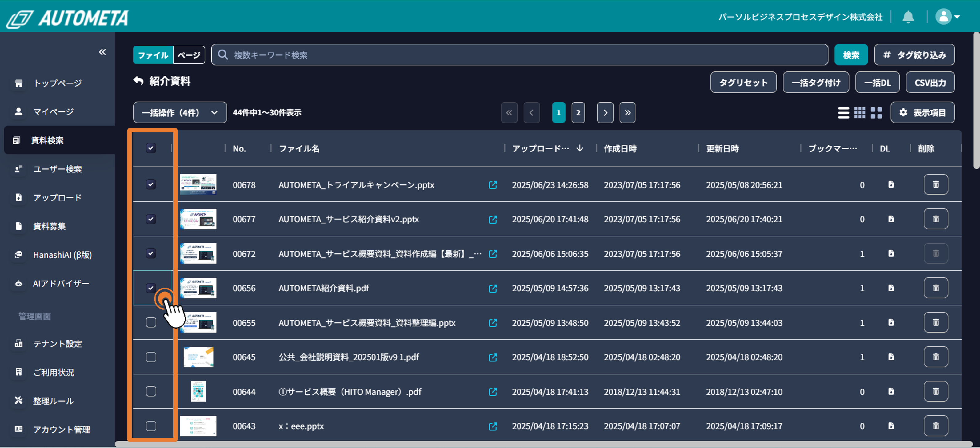This screenshot has height=448, width=980.
Task: Download file 00655 via DL icon
Action: point(891,322)
